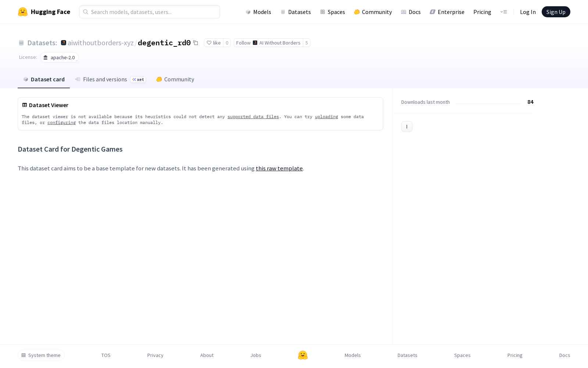Open the followers count 5
Image resolution: width=588 pixels, height=368 pixels.
pyautogui.click(x=306, y=43)
